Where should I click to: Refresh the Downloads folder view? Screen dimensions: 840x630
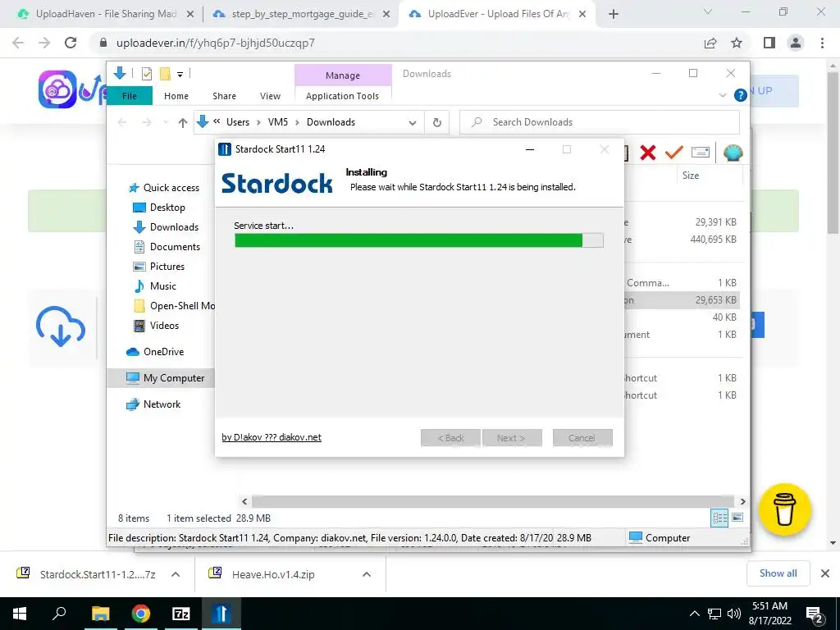[x=436, y=123]
